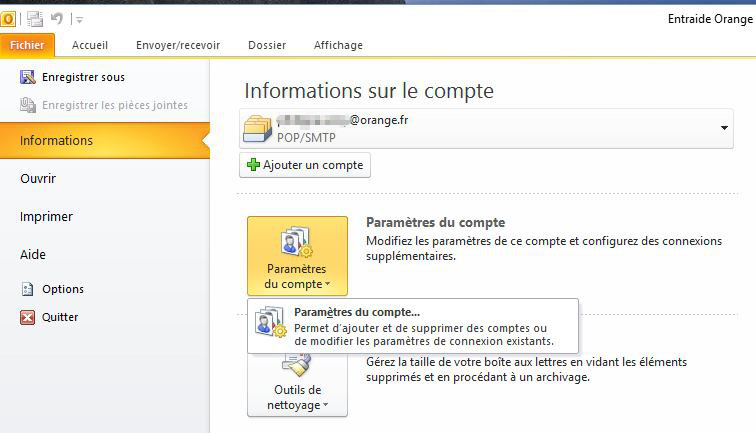
Task: Click the Outlook application icon in title bar
Action: [8, 19]
